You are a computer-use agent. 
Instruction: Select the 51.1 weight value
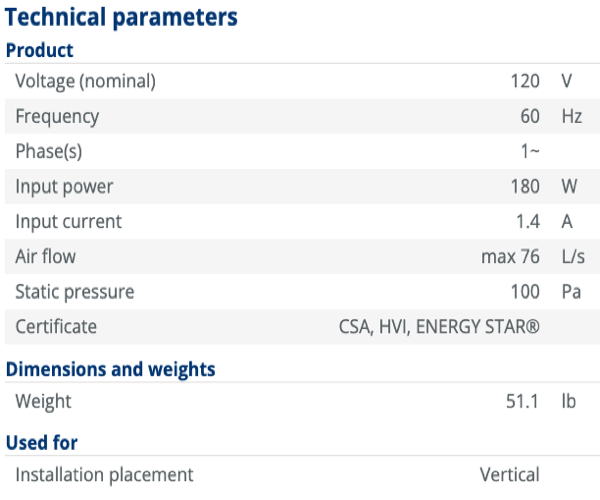point(522,402)
